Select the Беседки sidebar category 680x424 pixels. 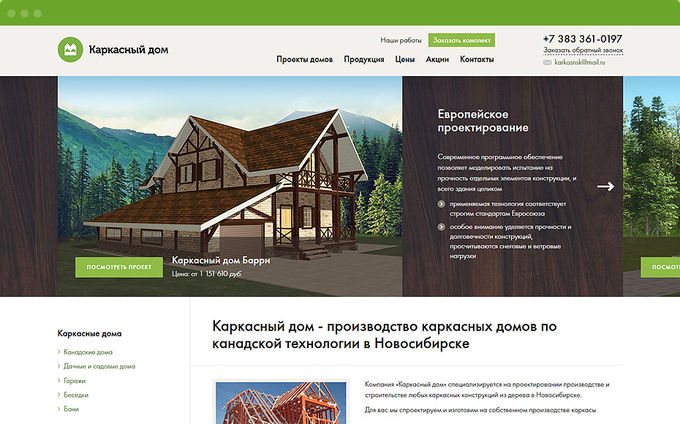click(78, 395)
